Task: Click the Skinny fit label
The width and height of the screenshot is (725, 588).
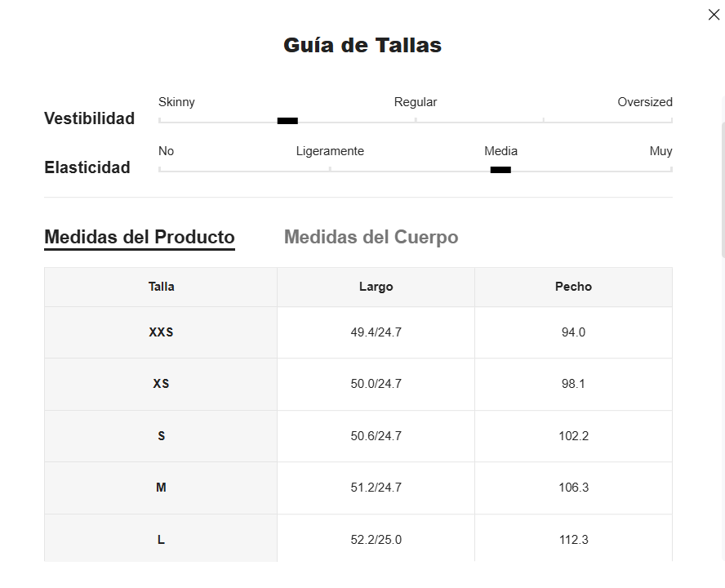Action: click(176, 102)
